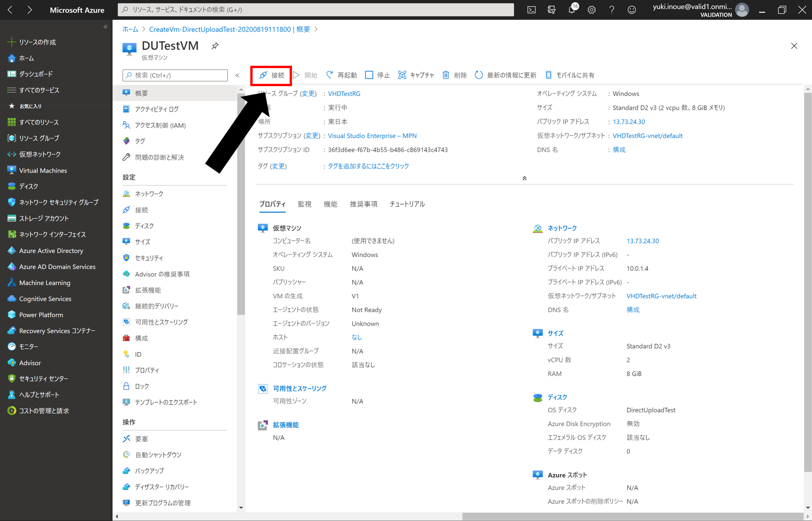Image resolution: width=812 pixels, height=521 pixels.
Task: Click public IP 13.73.24.30 in essentials
Action: 628,122
